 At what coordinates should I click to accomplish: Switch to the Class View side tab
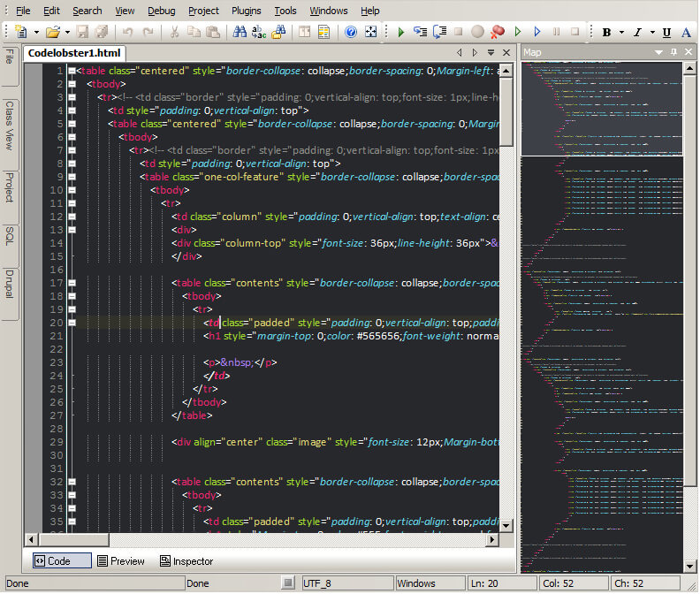10,125
